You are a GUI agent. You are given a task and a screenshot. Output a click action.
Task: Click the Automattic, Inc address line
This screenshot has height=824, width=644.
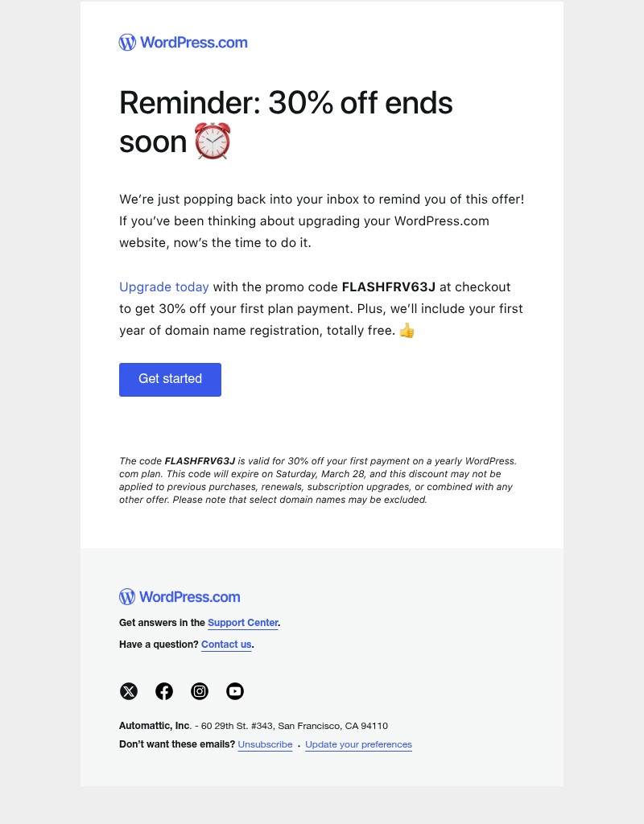click(x=254, y=725)
